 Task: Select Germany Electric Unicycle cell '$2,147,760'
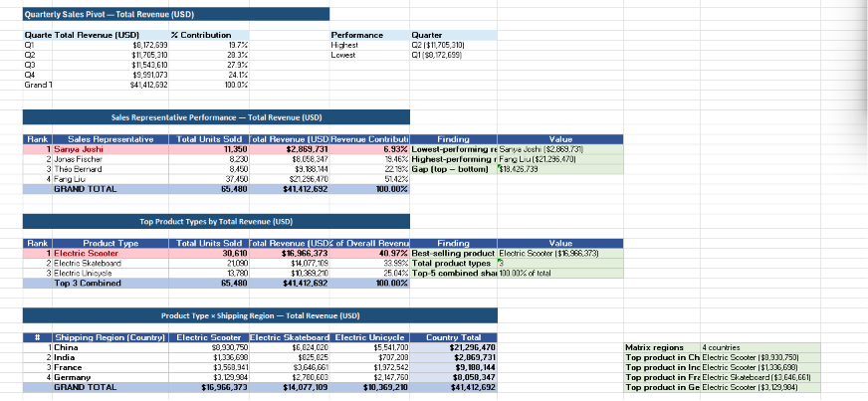369,378
